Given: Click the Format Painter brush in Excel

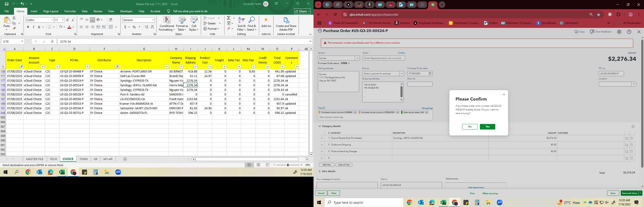Looking at the screenshot, I should click(x=14, y=29).
